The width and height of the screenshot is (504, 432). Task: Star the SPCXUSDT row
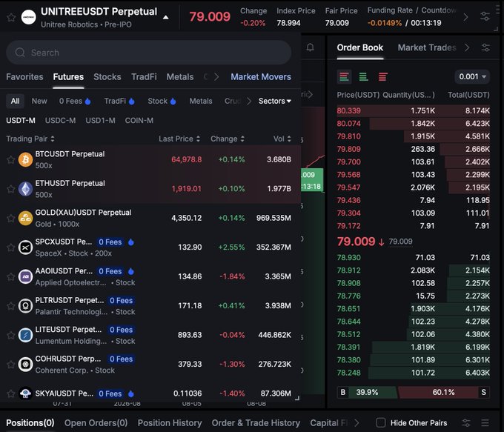tap(11, 247)
